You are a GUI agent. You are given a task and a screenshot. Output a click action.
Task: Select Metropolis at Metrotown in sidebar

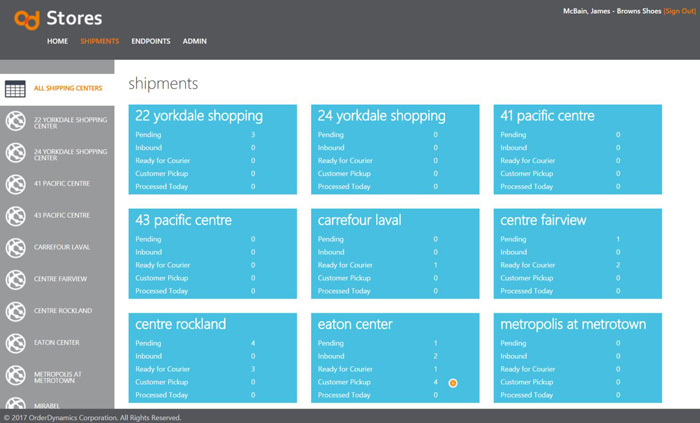[x=57, y=375]
